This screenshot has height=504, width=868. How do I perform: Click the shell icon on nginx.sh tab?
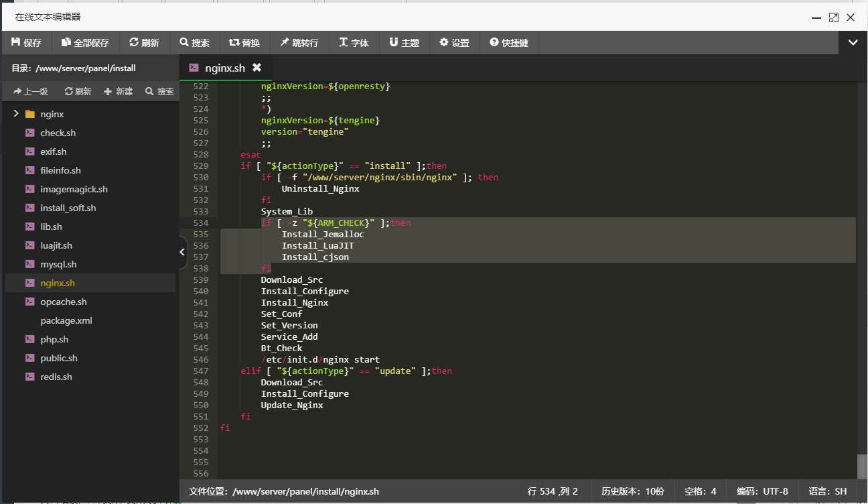[194, 68]
